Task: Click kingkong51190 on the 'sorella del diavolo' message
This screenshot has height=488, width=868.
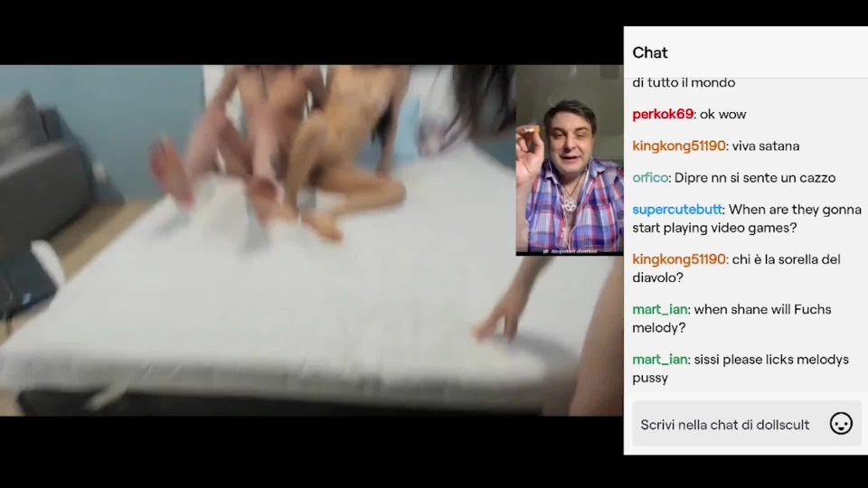Action: (x=679, y=259)
